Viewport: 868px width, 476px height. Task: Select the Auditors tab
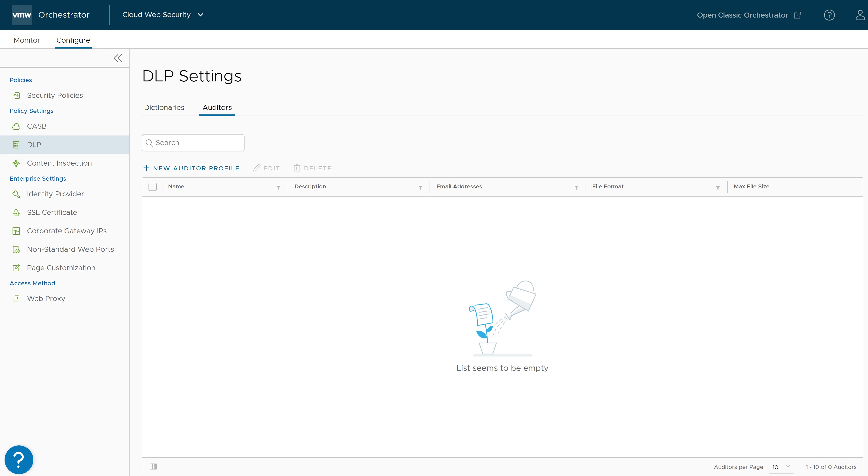pos(217,107)
